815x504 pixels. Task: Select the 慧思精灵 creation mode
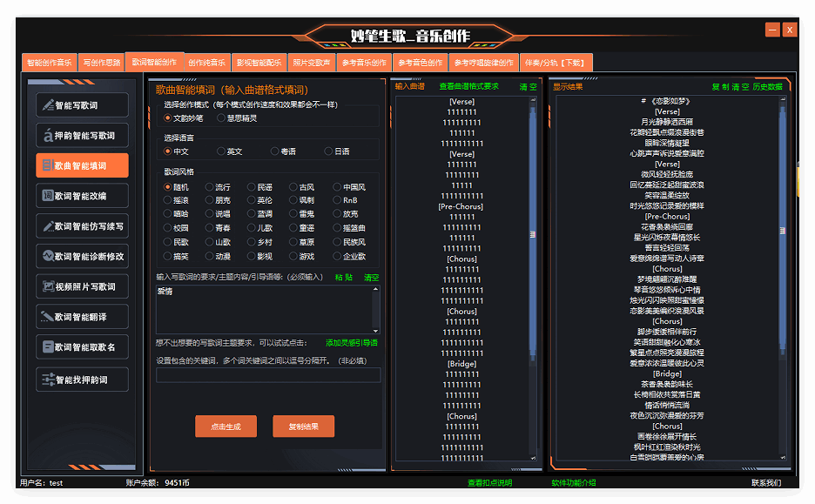tap(221, 118)
